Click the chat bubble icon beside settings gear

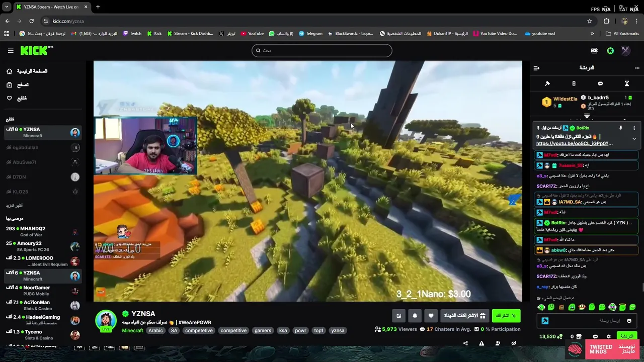click(x=595, y=337)
